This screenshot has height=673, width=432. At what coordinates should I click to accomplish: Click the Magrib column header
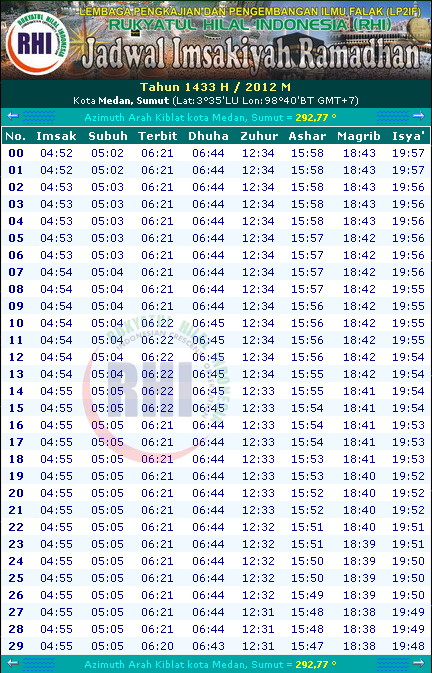[359, 136]
